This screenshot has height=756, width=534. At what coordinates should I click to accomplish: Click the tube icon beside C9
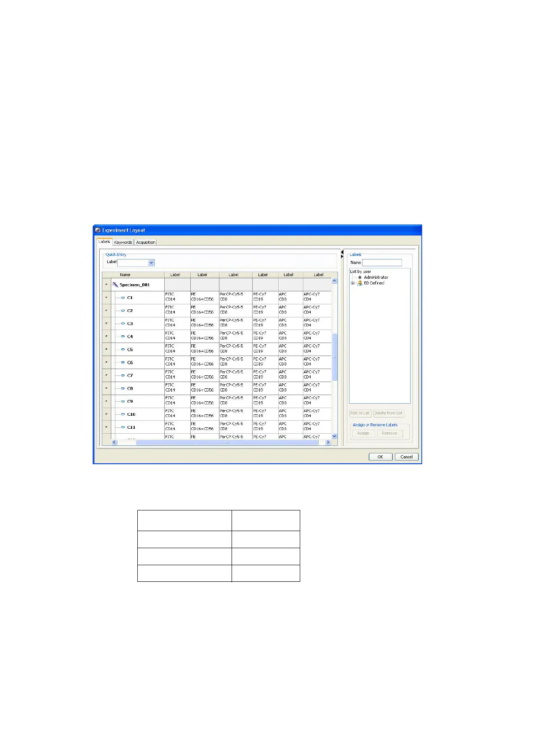point(123,401)
